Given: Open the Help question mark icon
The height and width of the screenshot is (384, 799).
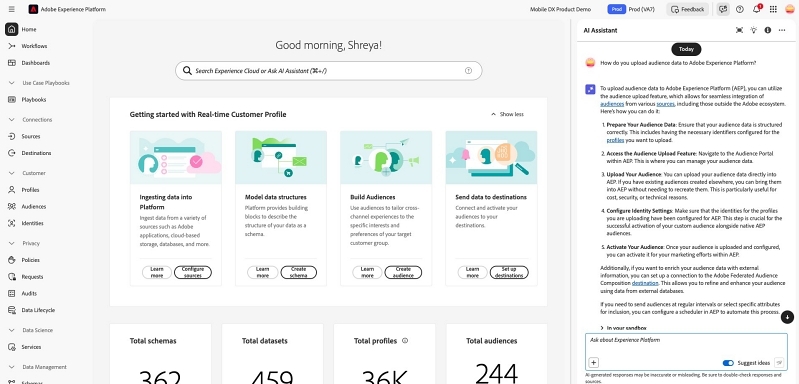Looking at the screenshot, I should (740, 9).
